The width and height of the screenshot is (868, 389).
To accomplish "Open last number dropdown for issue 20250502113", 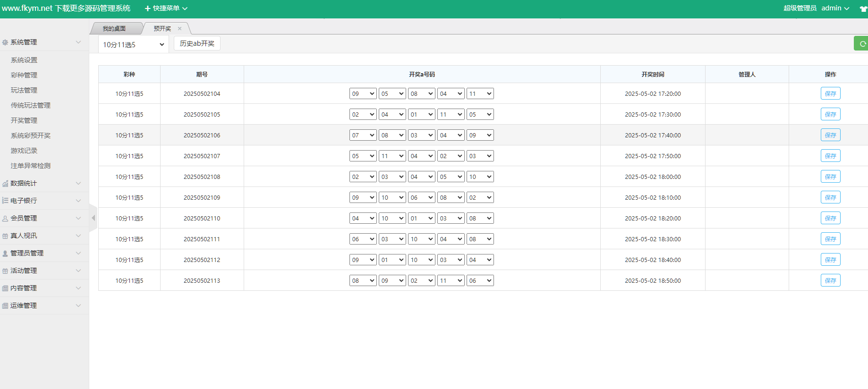I will [480, 281].
